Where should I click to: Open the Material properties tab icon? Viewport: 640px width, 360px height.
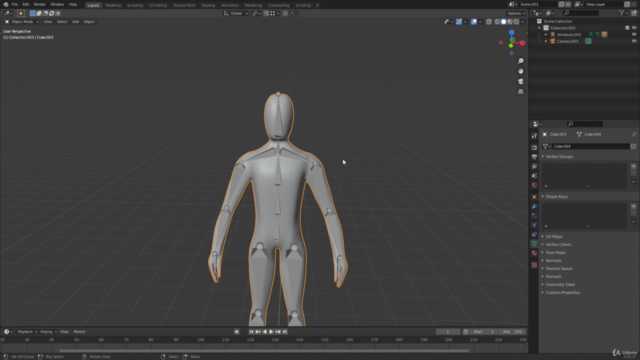(534, 253)
